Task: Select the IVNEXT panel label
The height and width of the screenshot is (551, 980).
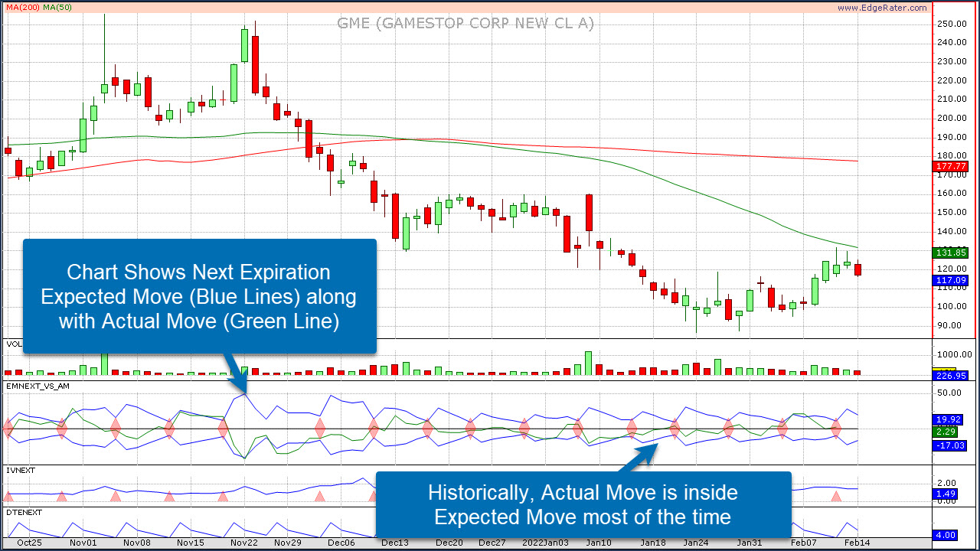Action: [21, 470]
